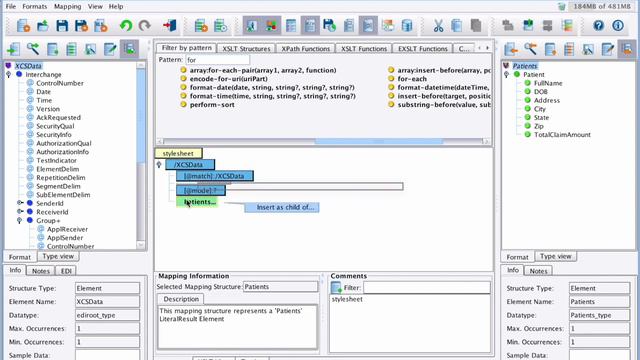This screenshot has width=640, height=360.
Task: Click the dark gray paste icon
Action: tap(476, 26)
